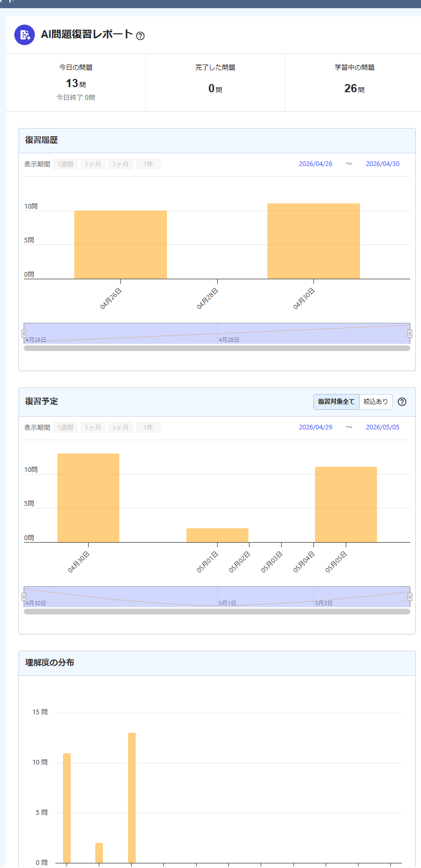Screen dimensions: 421x868
Task: Click the AI問題復習レポート purple document icon
Action: (25, 35)
